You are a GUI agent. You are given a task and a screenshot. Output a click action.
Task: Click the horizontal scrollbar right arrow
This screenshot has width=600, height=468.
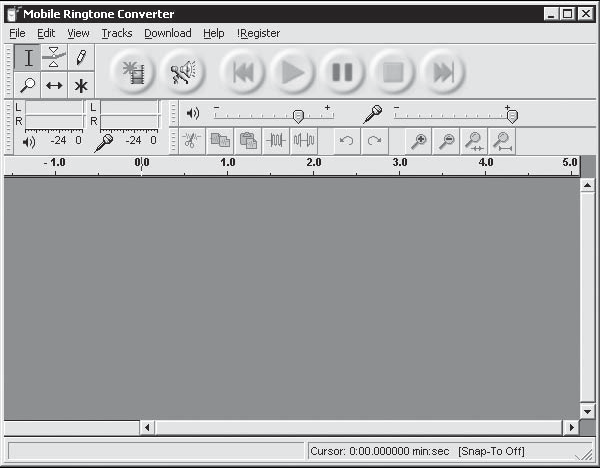(571, 427)
